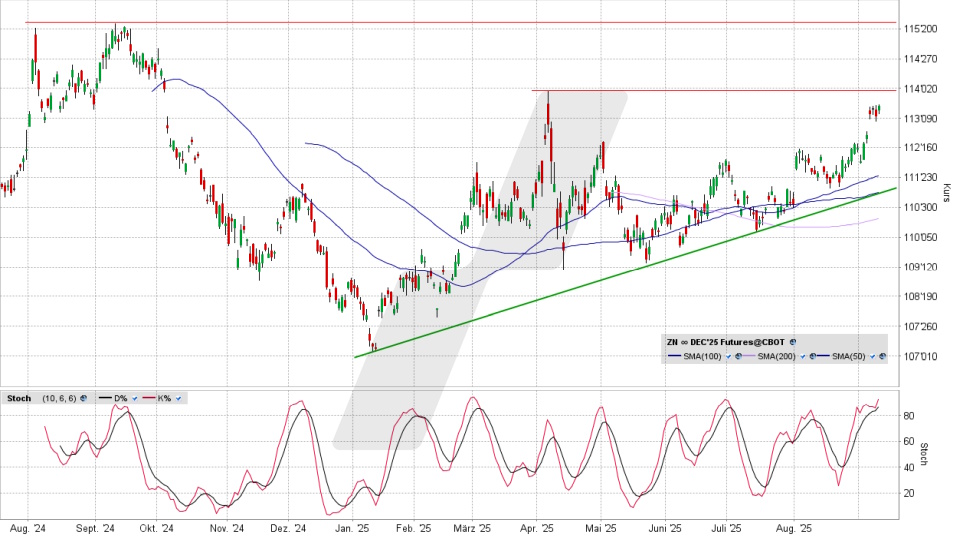960x540 pixels.
Task: Click the SMA(200) light purple line sample
Action: pyautogui.click(x=749, y=356)
